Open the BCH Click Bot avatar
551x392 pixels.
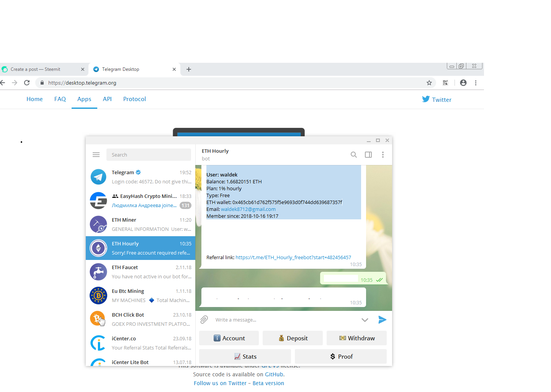[x=98, y=319]
